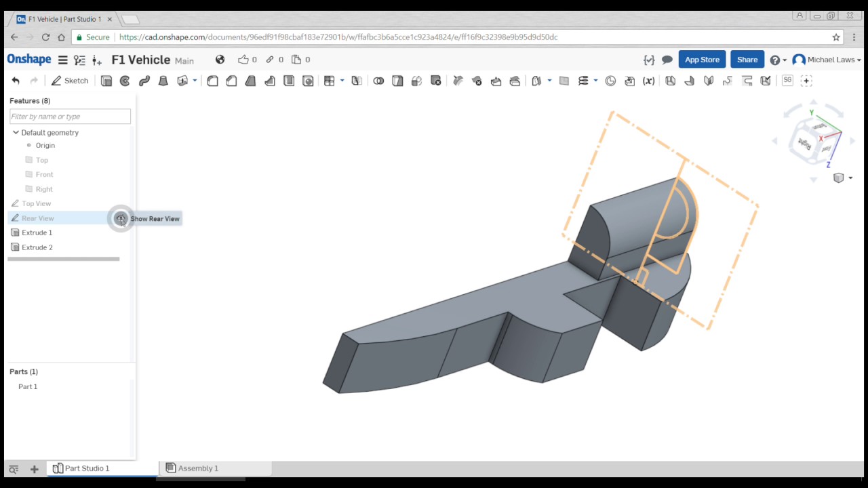The image size is (868, 488).
Task: Select the Plane tool
Action: click(x=564, y=81)
